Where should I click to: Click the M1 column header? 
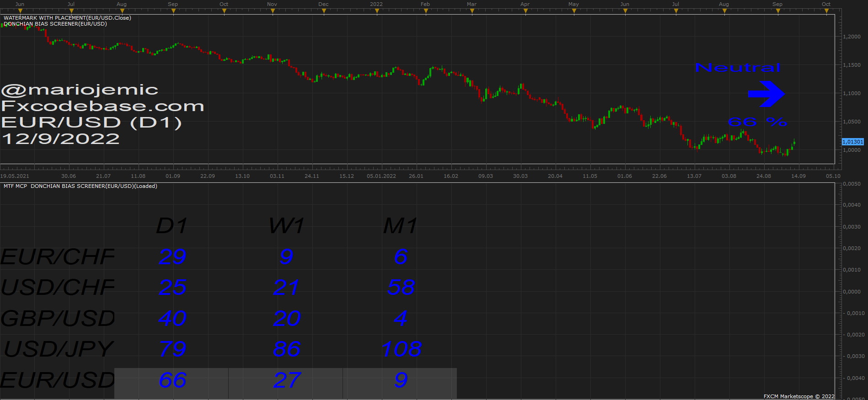[401, 226]
